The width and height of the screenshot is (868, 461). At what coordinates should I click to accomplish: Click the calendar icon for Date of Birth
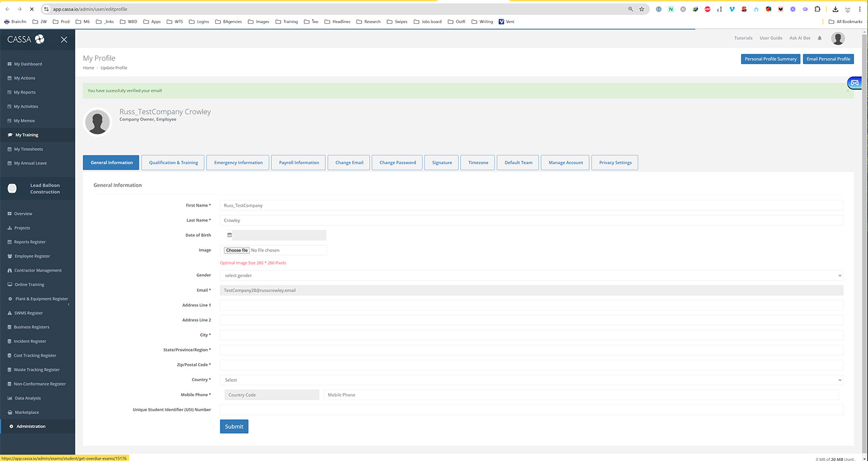(229, 235)
